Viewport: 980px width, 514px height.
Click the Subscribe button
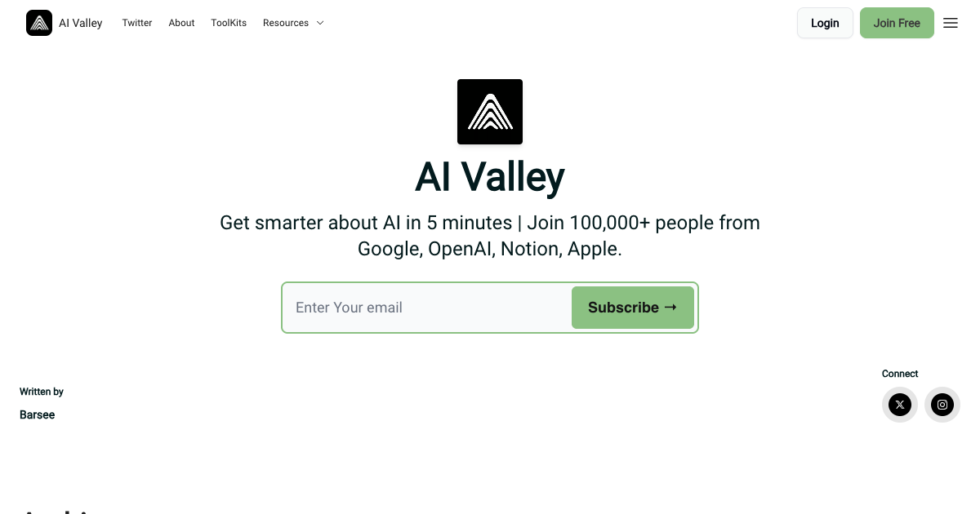pyautogui.click(x=633, y=308)
